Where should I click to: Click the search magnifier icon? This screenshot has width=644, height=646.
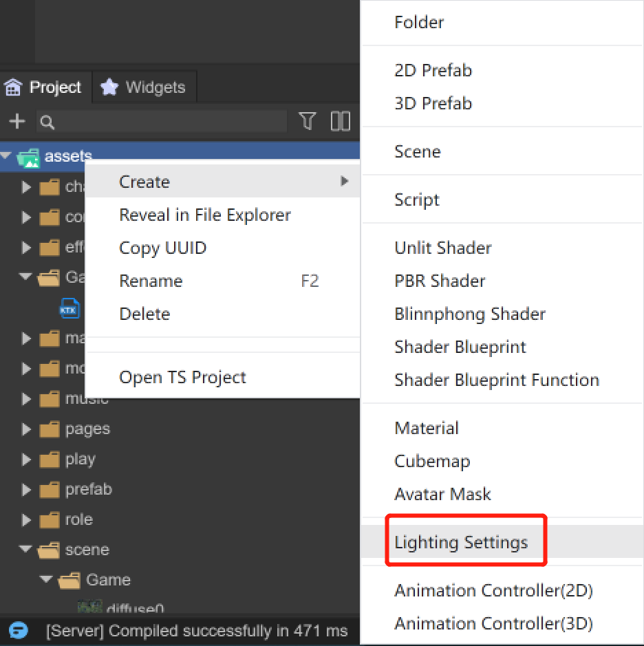coord(47,122)
